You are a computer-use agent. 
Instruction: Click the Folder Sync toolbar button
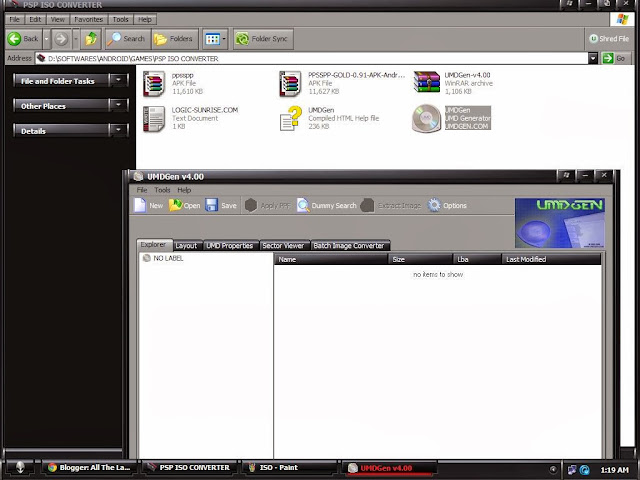click(263, 39)
